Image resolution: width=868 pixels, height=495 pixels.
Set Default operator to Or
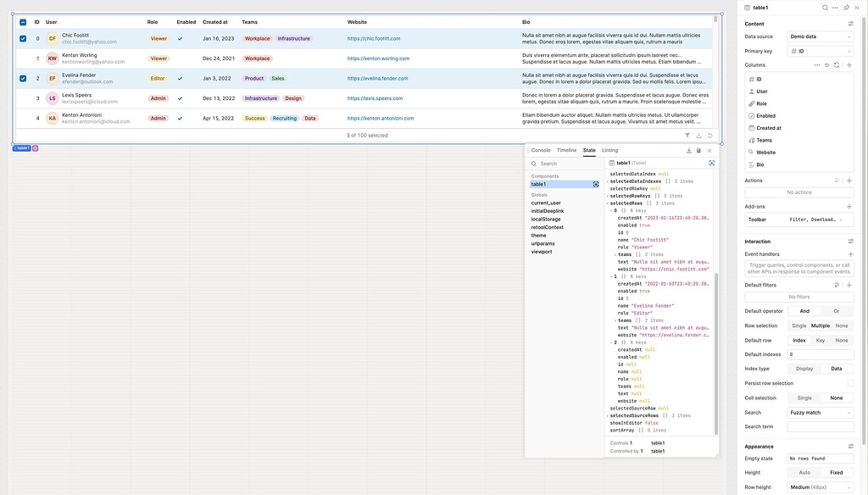[x=836, y=311]
